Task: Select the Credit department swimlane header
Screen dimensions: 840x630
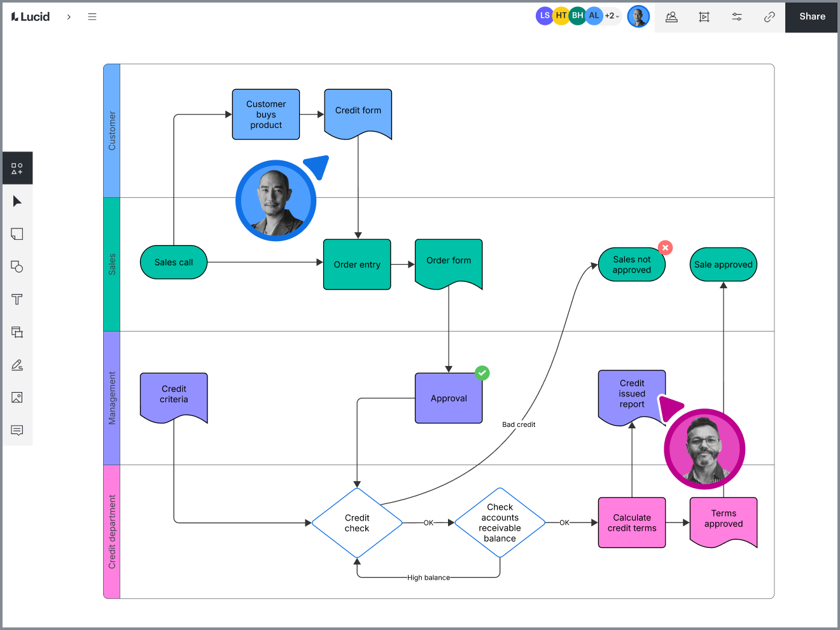Action: coord(112,531)
